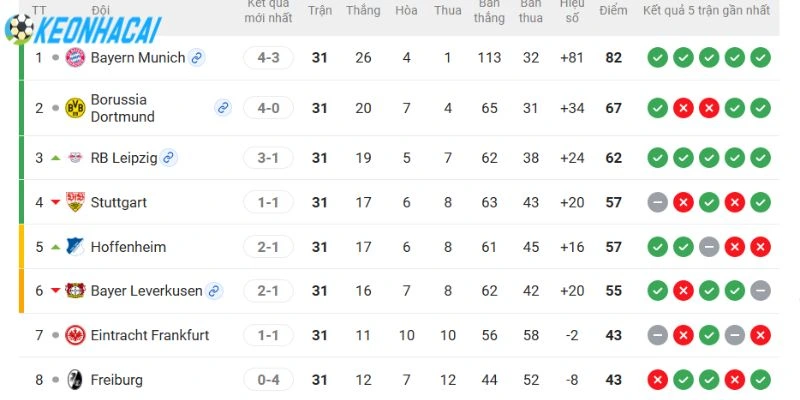Open link icon next to Bayern Munich

[197, 58]
